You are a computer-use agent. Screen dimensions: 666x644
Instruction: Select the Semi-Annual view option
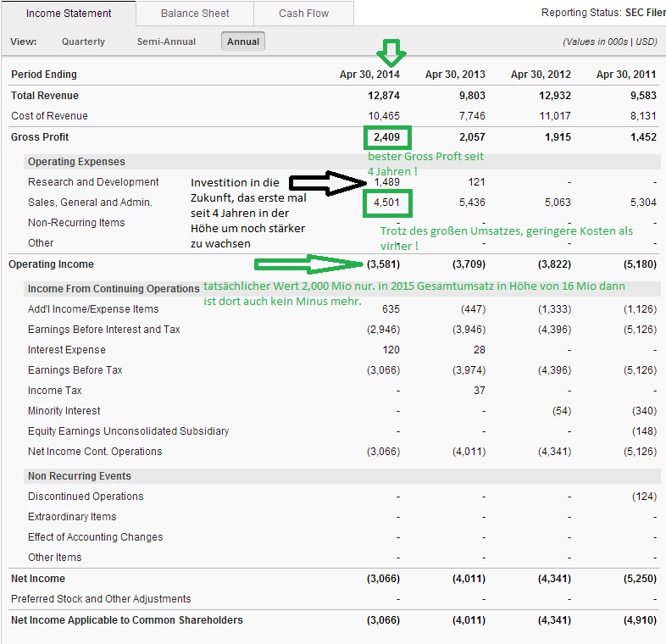166,42
